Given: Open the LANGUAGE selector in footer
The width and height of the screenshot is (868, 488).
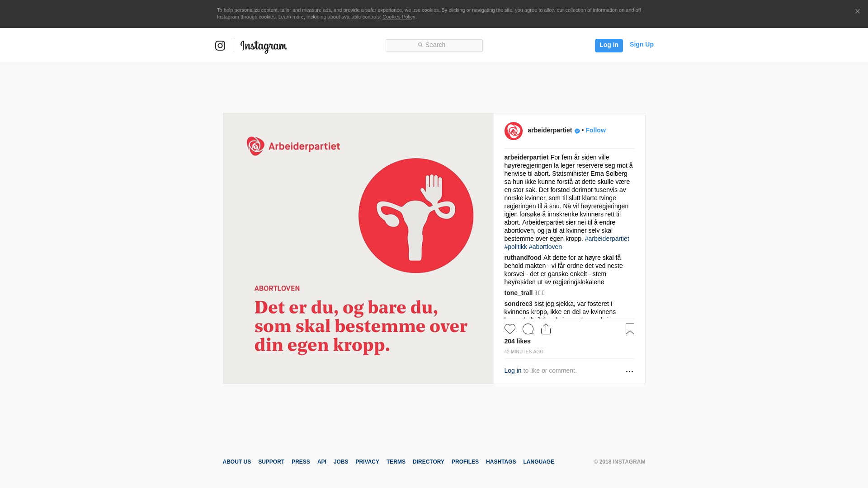Looking at the screenshot, I should point(538,462).
